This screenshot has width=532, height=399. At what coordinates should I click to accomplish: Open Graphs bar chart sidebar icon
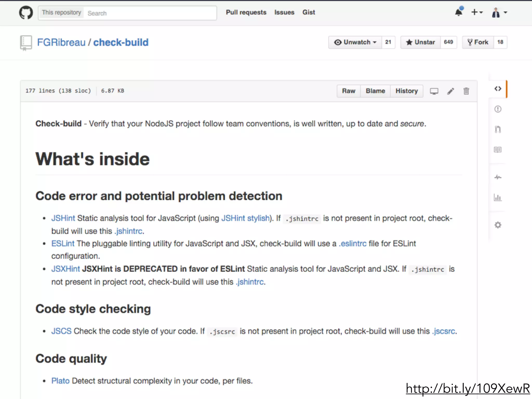[x=498, y=198]
